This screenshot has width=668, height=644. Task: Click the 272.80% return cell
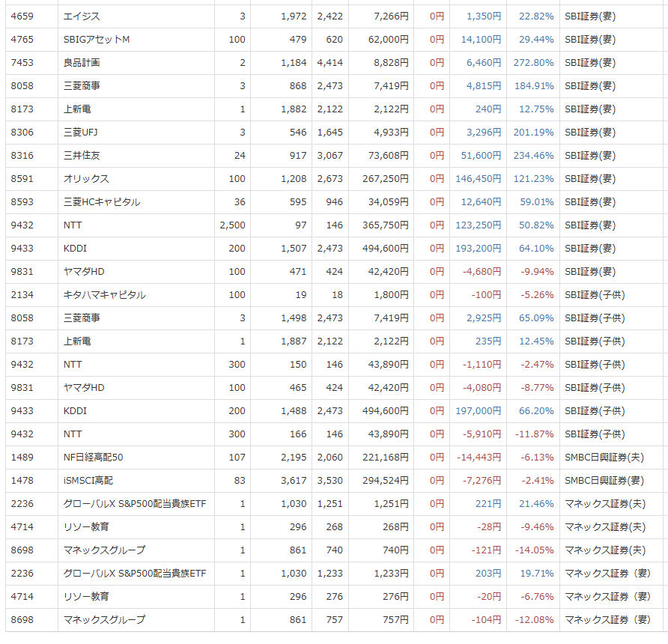(533, 63)
